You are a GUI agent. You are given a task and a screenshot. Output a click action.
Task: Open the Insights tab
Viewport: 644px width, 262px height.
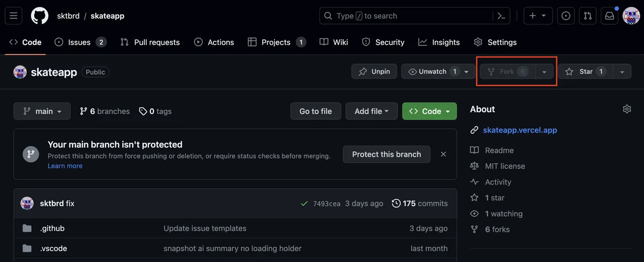click(x=439, y=42)
